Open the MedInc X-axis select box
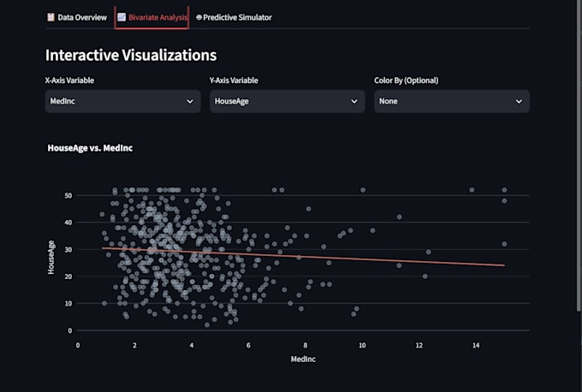582x392 pixels. (x=123, y=101)
